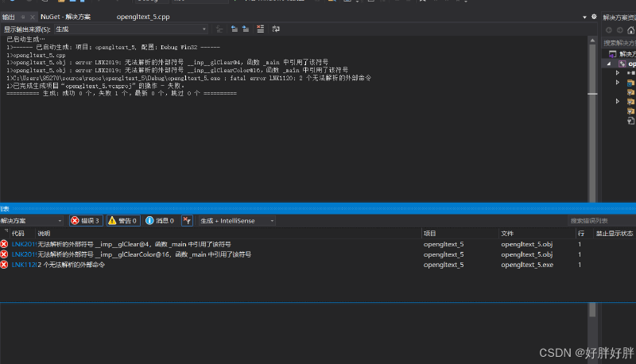Click the output window scrollbar up arrow
This screenshot has height=364, width=636.
pos(592,41)
